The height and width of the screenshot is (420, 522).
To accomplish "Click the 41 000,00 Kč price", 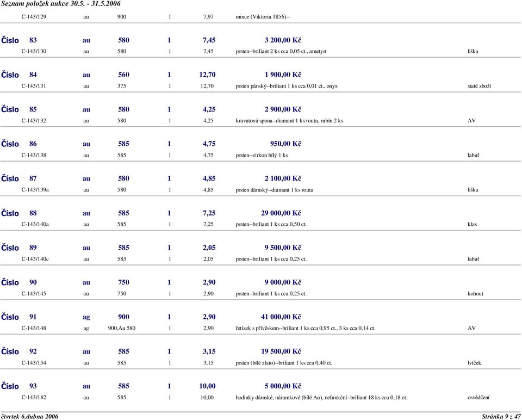I will [281, 317].
